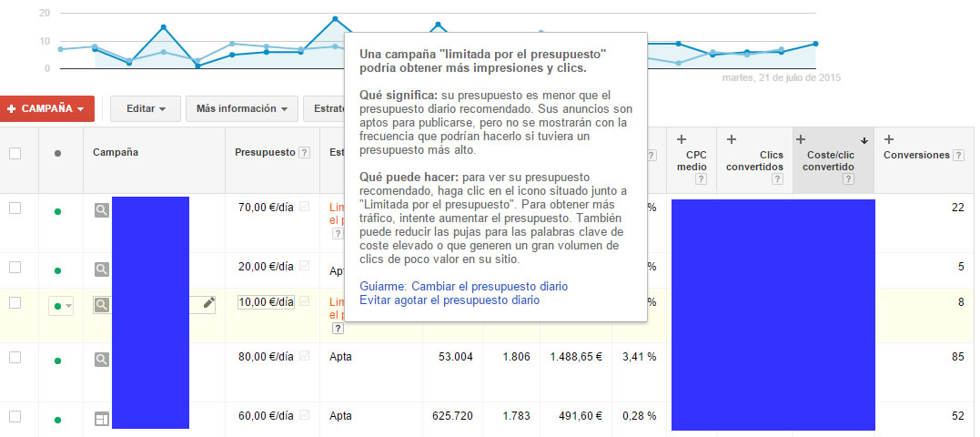Click budget chart icon beside 80,00 €/día
The image size is (980, 437).
(305, 356)
